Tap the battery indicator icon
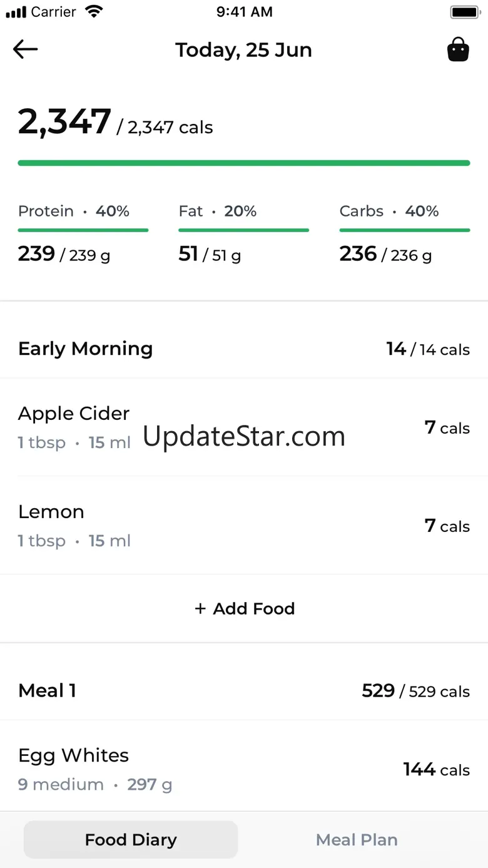The height and width of the screenshot is (868, 488). [x=464, y=12]
